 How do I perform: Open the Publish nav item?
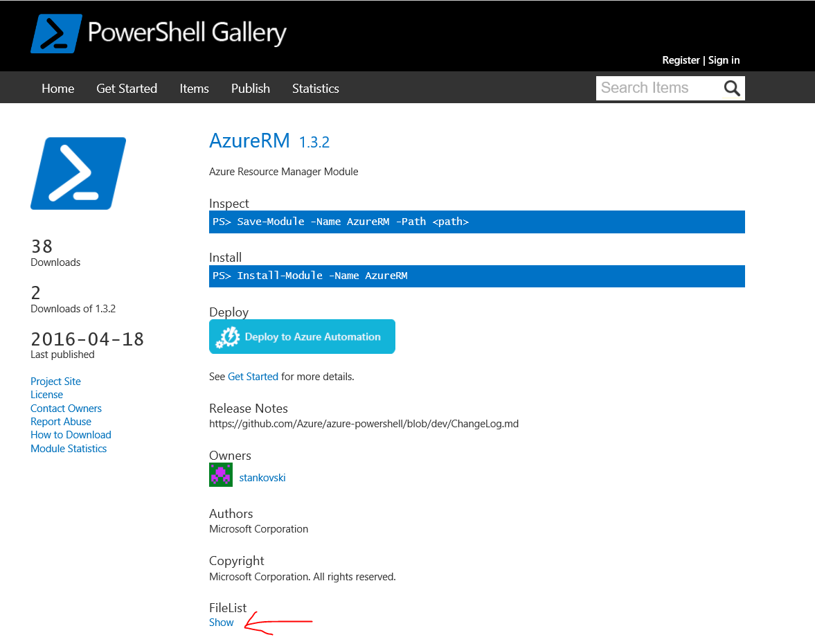[251, 89]
